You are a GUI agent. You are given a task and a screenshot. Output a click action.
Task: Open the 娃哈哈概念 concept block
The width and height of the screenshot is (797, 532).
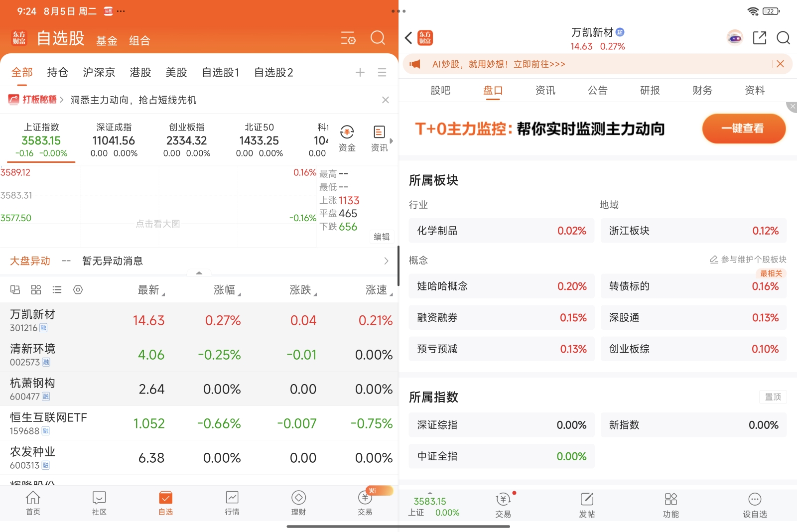[502, 286]
